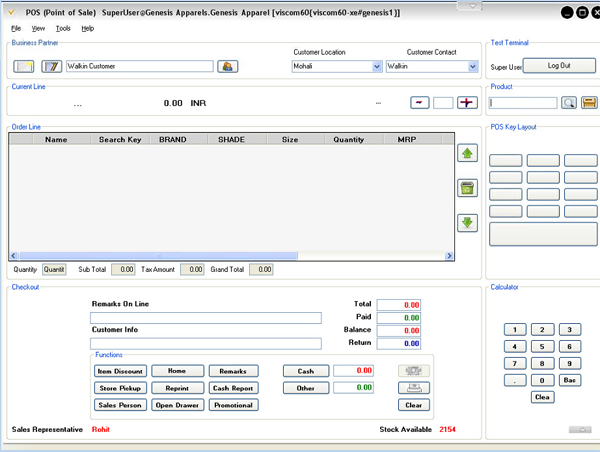This screenshot has width=600, height=452.
Task: Click the Cash amount field
Action: coord(353,370)
